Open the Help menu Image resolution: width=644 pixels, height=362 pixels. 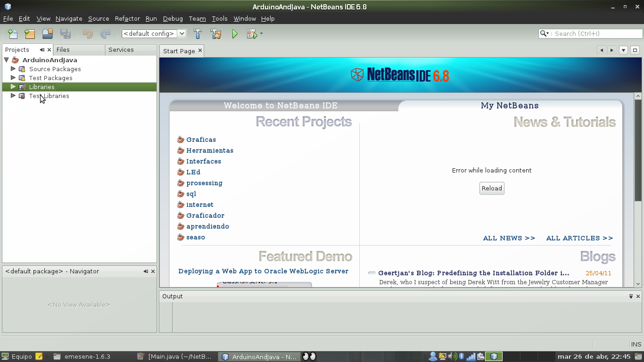[x=268, y=18]
